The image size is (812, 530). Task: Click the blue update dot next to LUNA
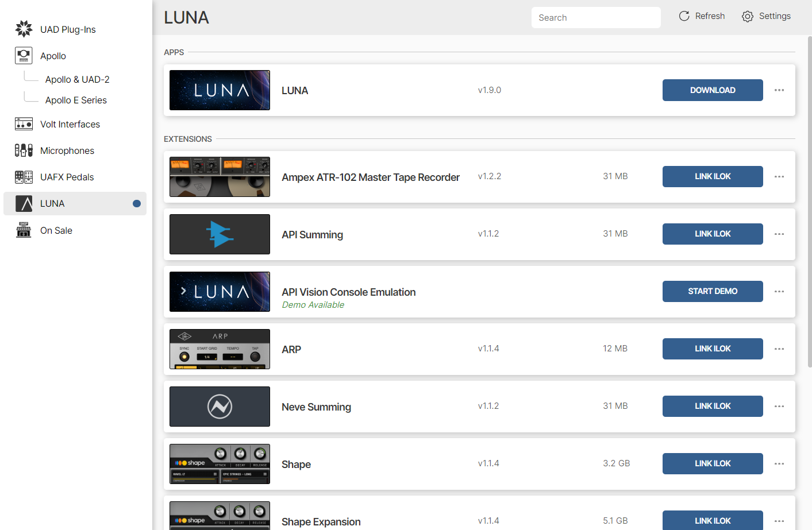tap(137, 203)
